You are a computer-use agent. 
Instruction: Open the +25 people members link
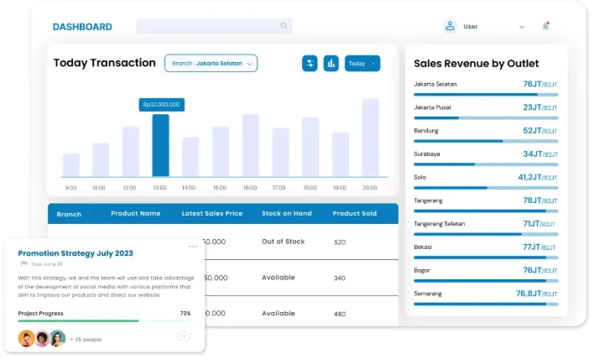86,339
